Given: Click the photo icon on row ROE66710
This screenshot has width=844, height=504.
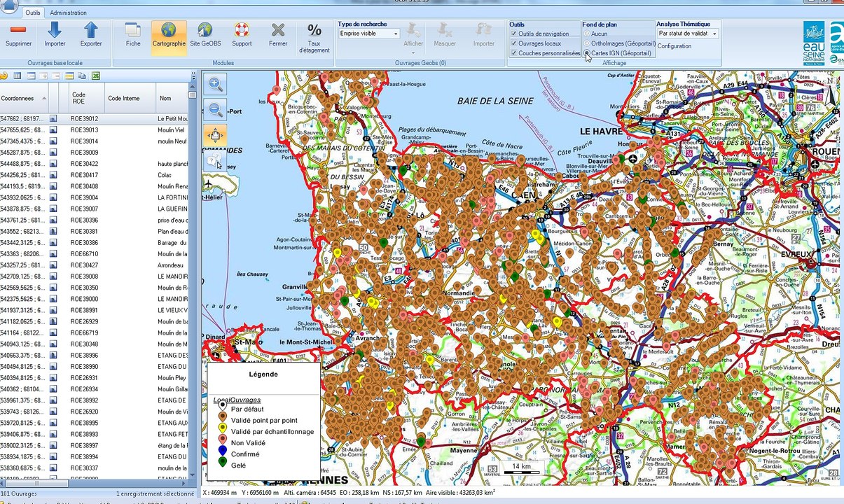Looking at the screenshot, I should pos(53,254).
